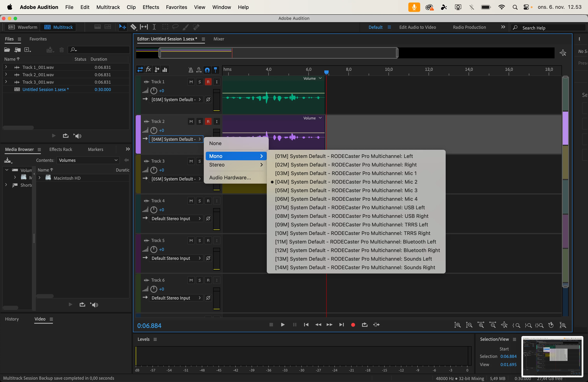Open the Contents Volumes dropdown
This screenshot has height=382, width=588.
(88, 160)
